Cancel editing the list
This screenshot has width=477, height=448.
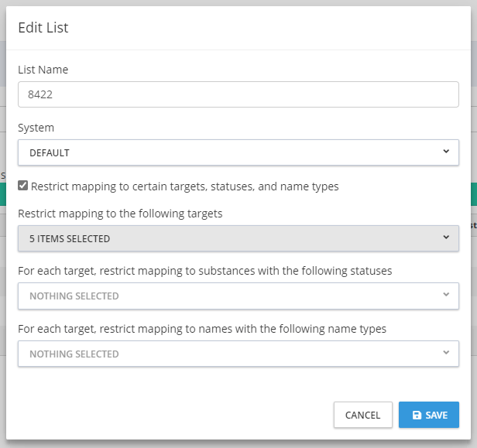tap(362, 415)
